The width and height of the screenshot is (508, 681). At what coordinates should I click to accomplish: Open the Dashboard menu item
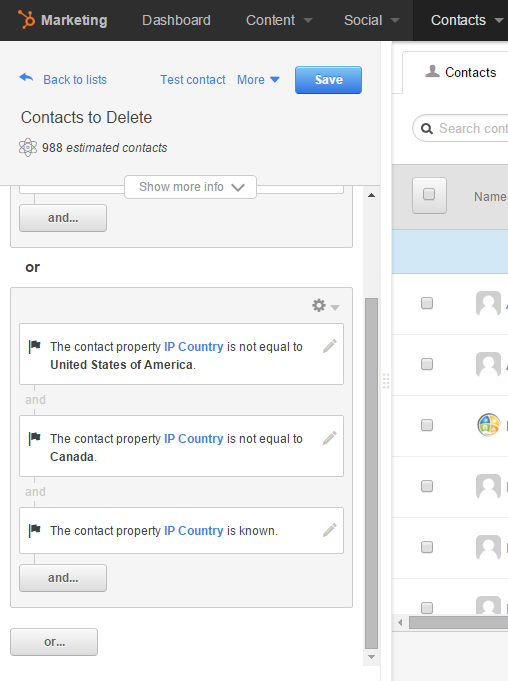(176, 20)
